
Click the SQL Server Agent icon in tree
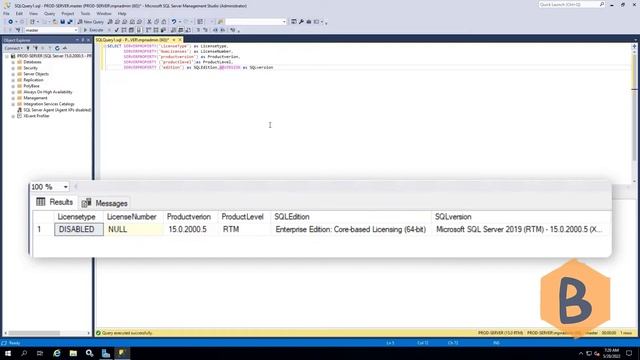pos(19,110)
